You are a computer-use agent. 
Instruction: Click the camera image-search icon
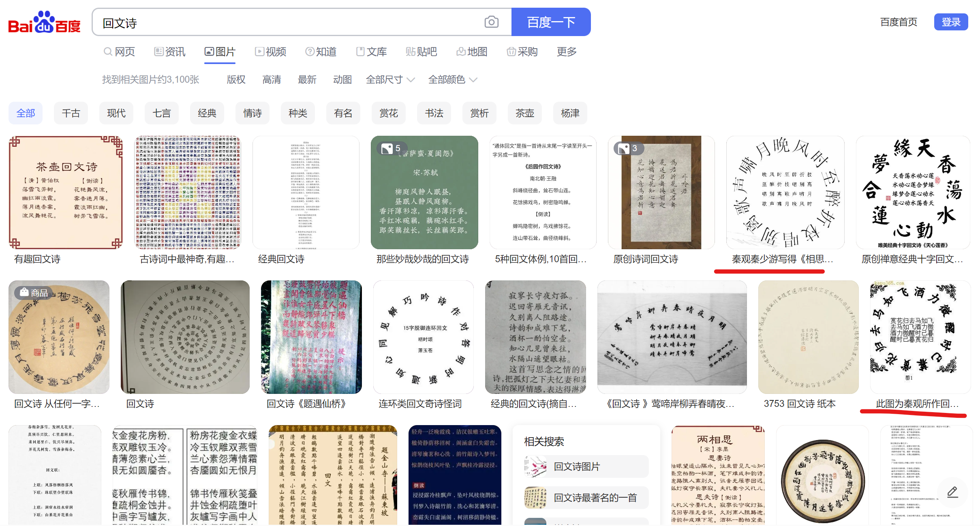coord(491,22)
